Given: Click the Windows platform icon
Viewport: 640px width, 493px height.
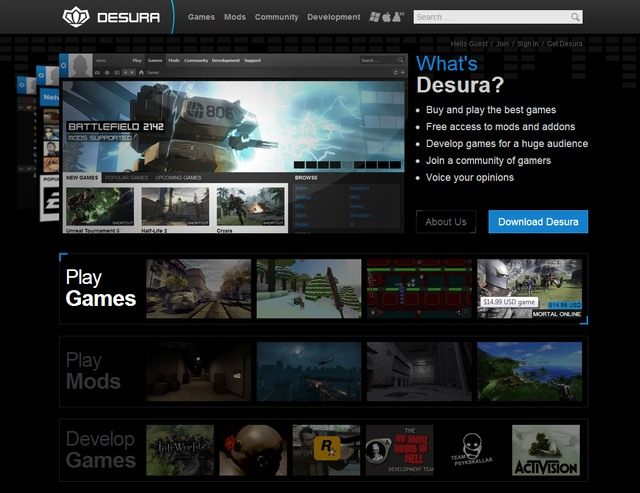Looking at the screenshot, I should click(375, 17).
